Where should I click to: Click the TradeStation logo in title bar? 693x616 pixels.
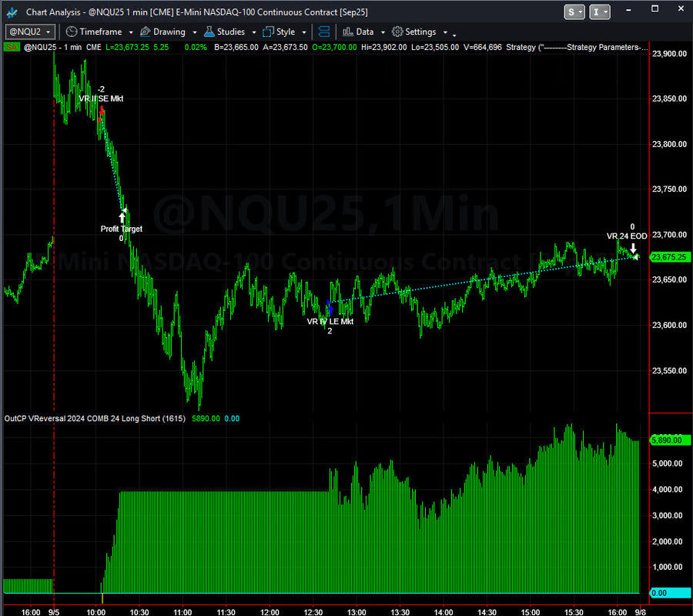(x=12, y=12)
